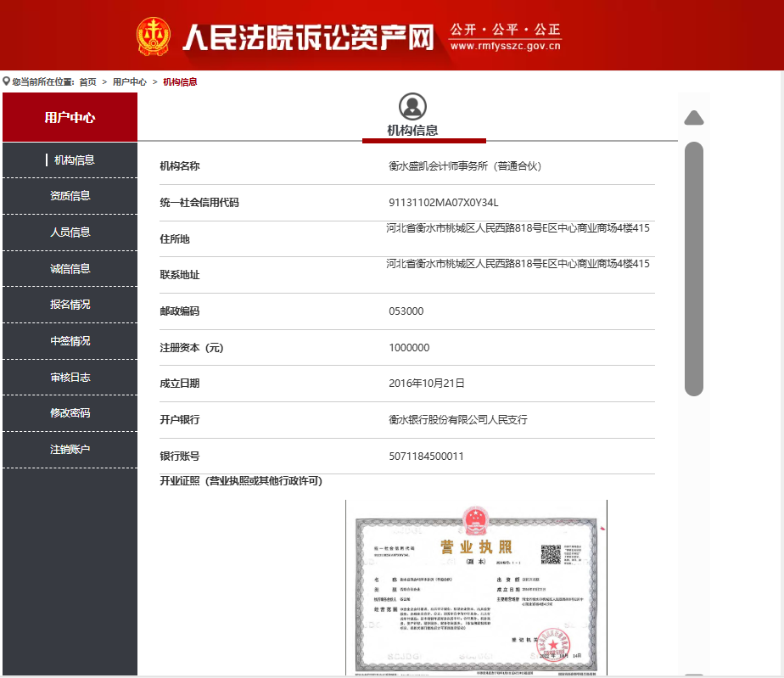784x678 pixels.
Task: Click founding date 2016年10月21日
Action: point(427,384)
